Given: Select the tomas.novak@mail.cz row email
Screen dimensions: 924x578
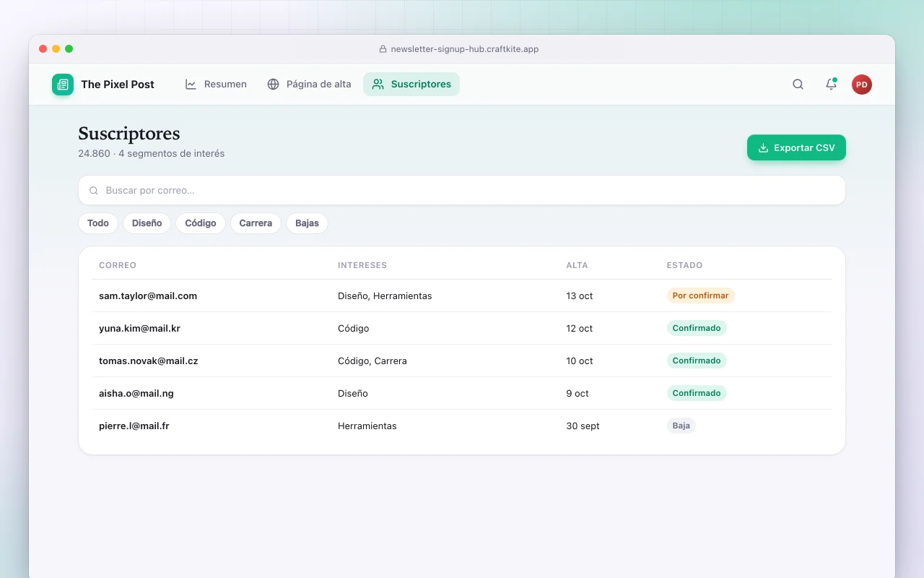Looking at the screenshot, I should [148, 361].
